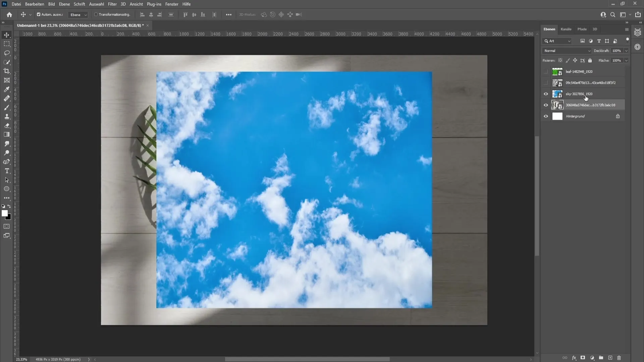Image resolution: width=644 pixels, height=362 pixels.
Task: Toggle lock transparent pixels
Action: [560, 60]
